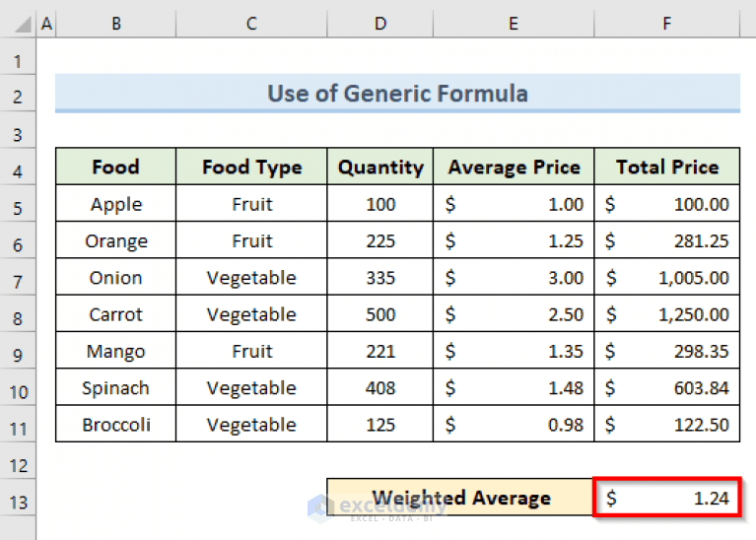
Task: Select column A header
Action: [x=46, y=23]
